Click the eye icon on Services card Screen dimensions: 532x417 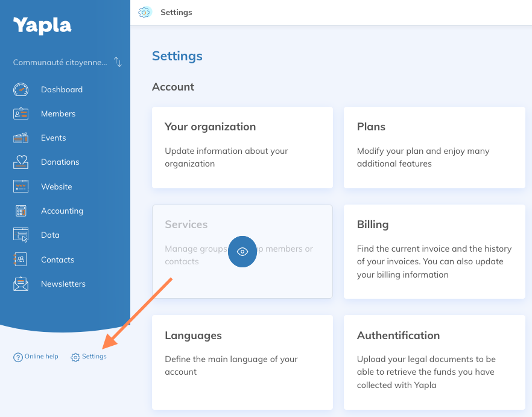pos(242,252)
